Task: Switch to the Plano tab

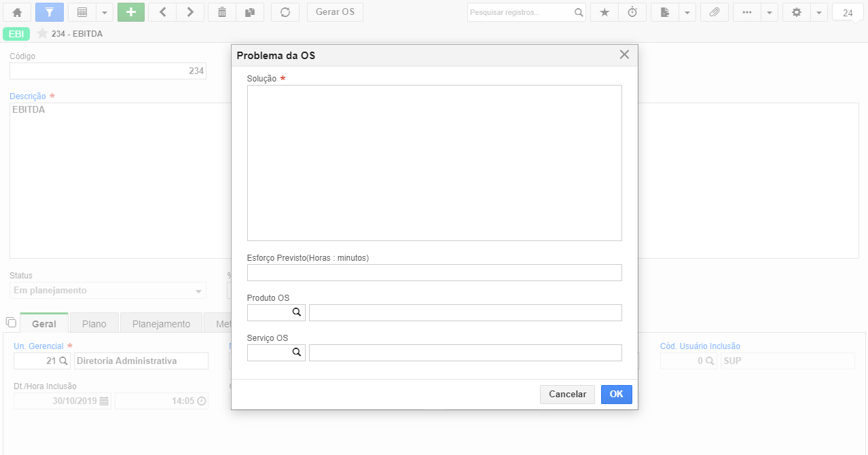Action: 94,323
